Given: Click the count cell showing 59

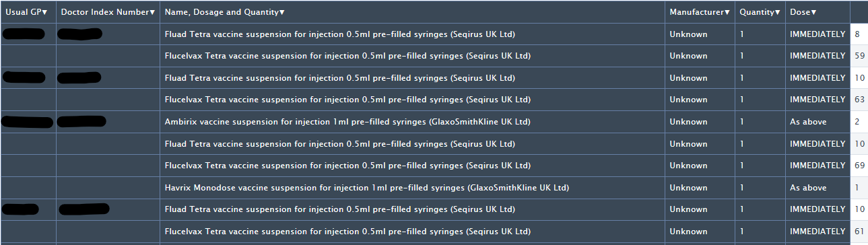Looking at the screenshot, I should [859, 56].
